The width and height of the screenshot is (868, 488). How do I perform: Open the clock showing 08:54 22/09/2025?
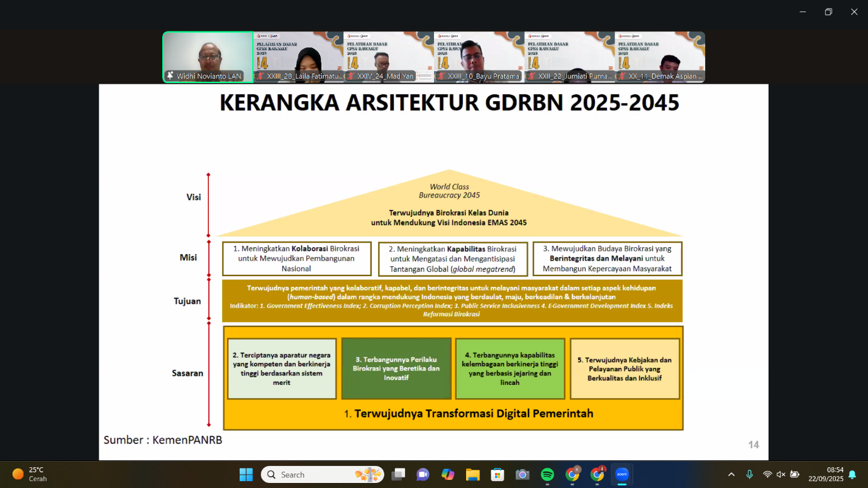pos(826,474)
